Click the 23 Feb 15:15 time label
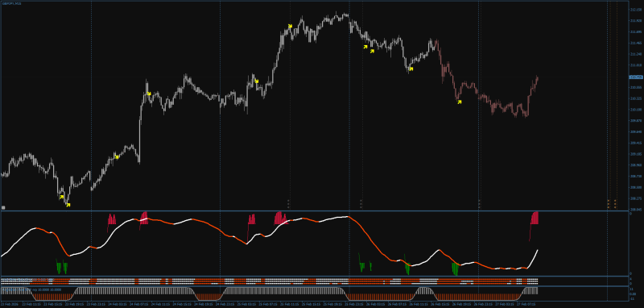Image resolution: width=644 pixels, height=308 pixels. pyautogui.click(x=53, y=304)
